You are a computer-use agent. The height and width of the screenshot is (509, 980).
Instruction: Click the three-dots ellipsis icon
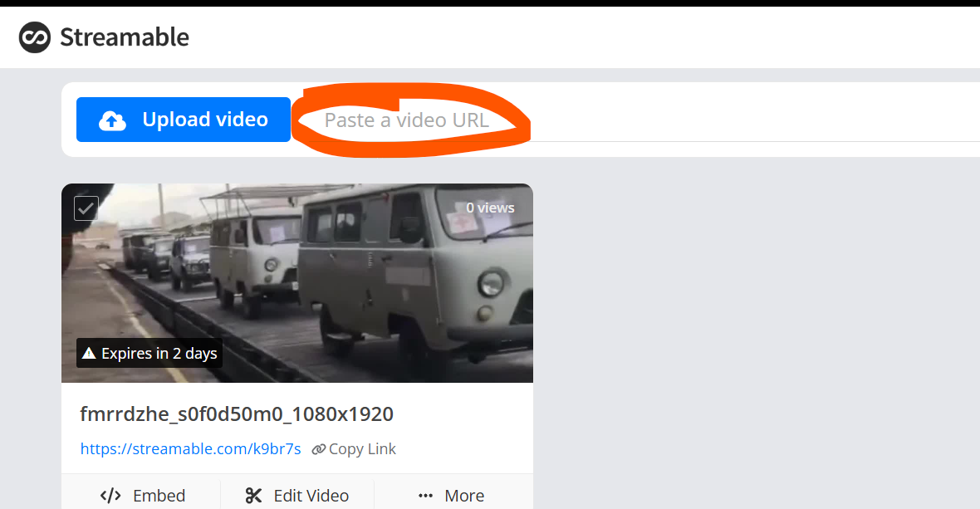point(426,496)
